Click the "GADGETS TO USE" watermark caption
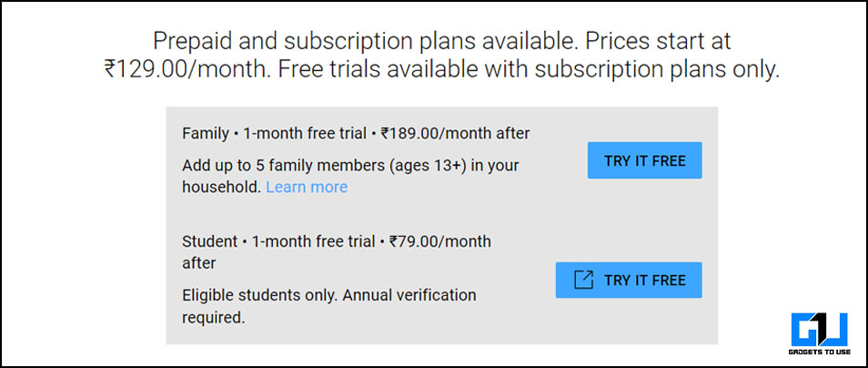The image size is (868, 368). (x=819, y=352)
